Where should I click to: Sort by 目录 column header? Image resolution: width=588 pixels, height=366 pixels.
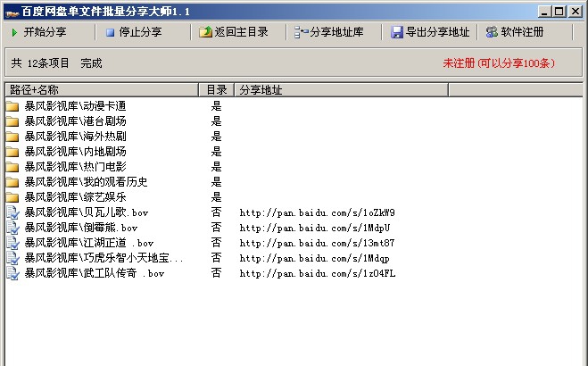point(217,90)
